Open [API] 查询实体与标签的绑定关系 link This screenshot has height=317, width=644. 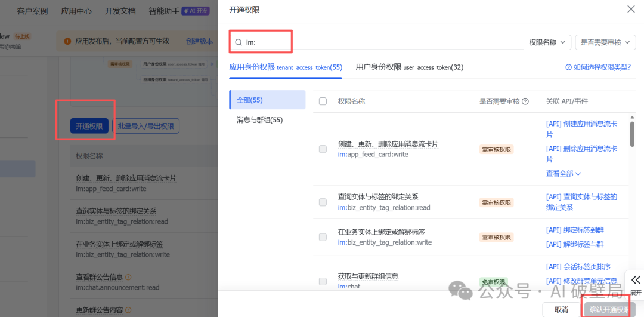(x=581, y=202)
